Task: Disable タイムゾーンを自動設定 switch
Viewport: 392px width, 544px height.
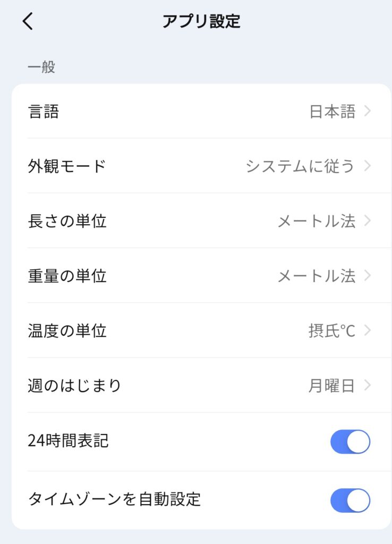Action: (x=350, y=500)
